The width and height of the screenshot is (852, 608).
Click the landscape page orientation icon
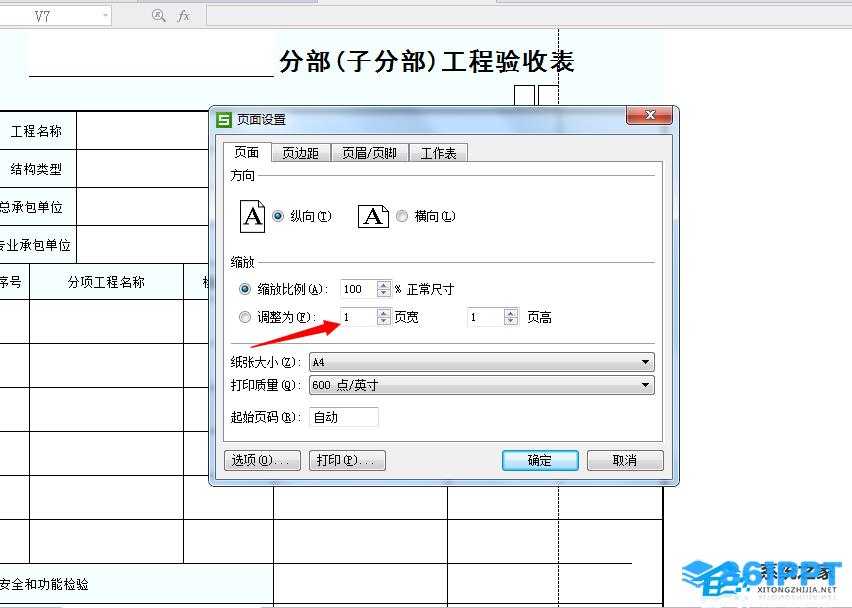point(373,216)
